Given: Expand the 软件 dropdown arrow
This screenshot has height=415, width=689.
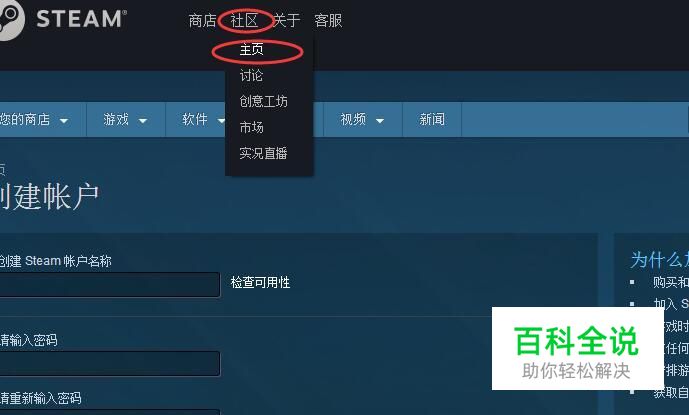Looking at the screenshot, I should 221,120.
